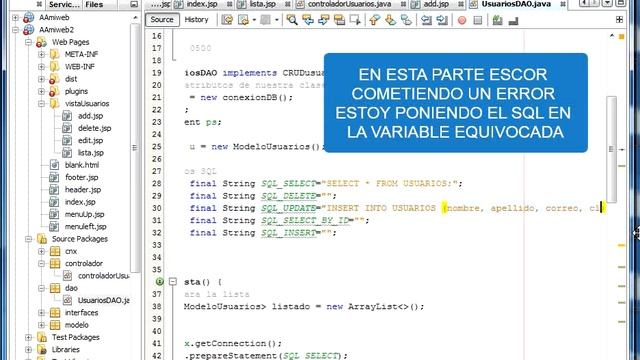Expand the Libraries node
Image resolution: width=640 pixels, height=360 pixels.
(29, 349)
